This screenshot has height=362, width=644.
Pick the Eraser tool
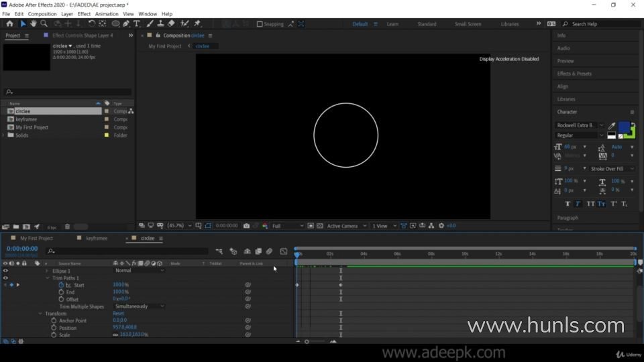[171, 23]
